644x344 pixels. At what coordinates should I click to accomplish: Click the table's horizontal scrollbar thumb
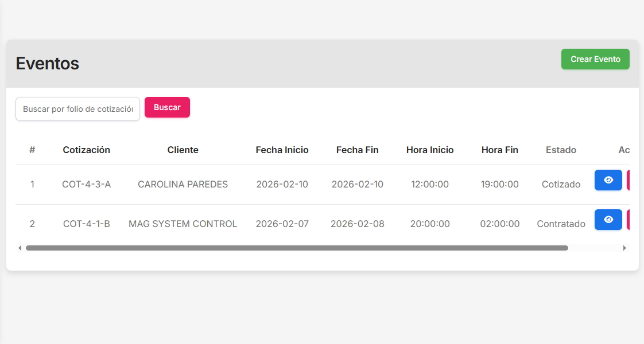tap(297, 248)
